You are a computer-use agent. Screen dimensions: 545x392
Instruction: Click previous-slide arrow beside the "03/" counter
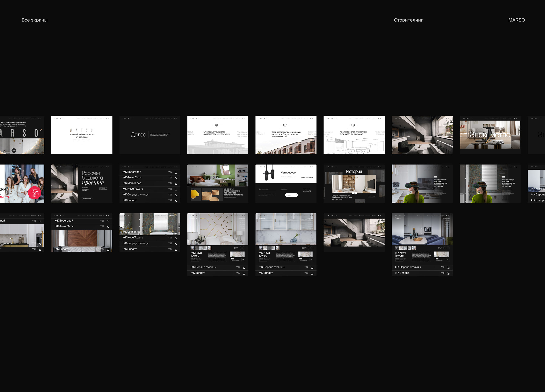tap(308, 248)
